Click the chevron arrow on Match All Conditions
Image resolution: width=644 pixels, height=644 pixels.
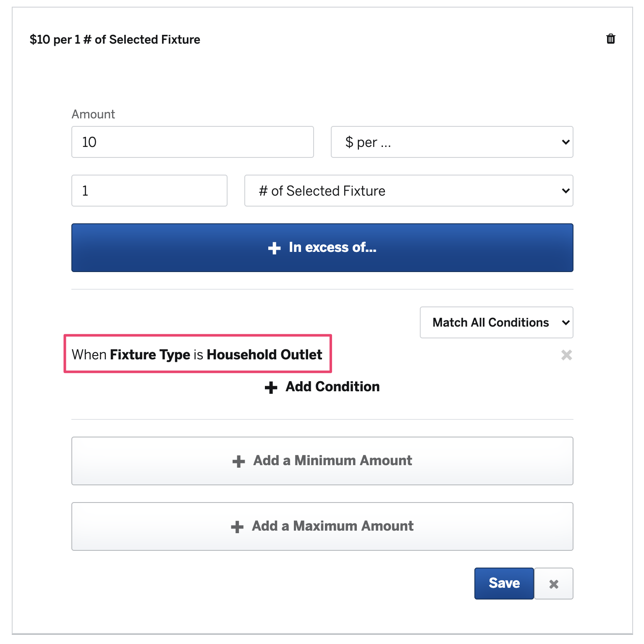565,322
